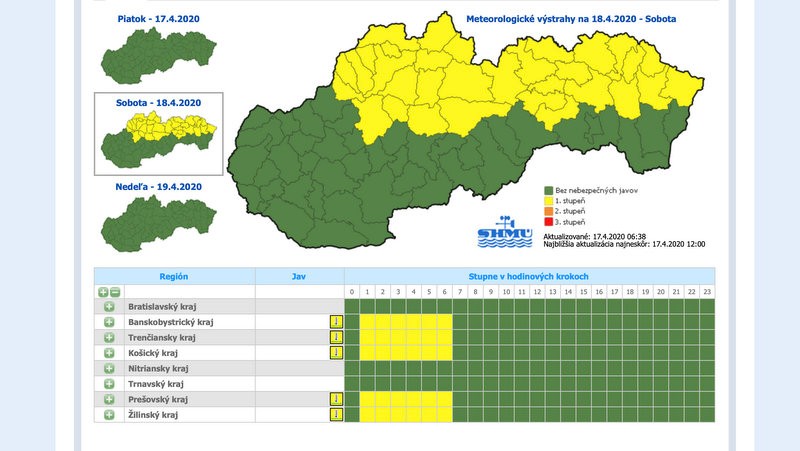Select the Nedeľa - 19.4.2020 day
This screenshot has height=451, width=800.
(x=158, y=187)
